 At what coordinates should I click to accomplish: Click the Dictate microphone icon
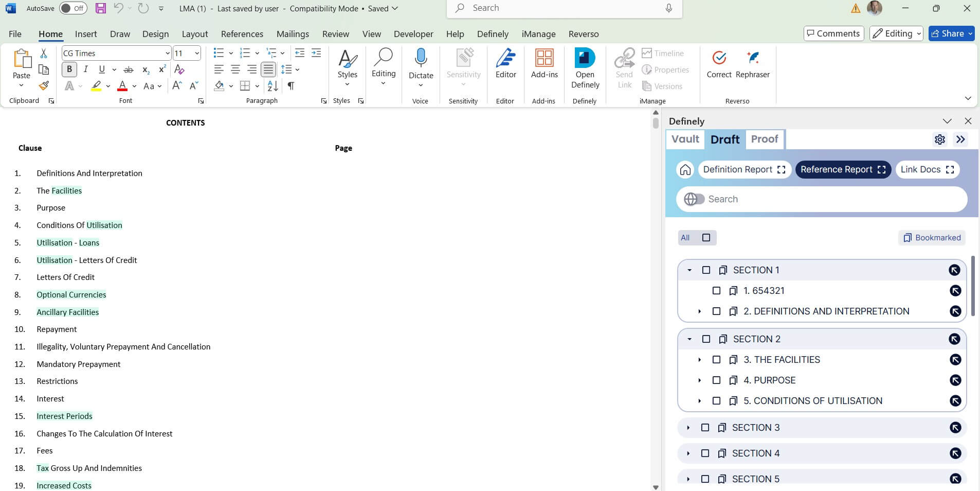(421, 59)
